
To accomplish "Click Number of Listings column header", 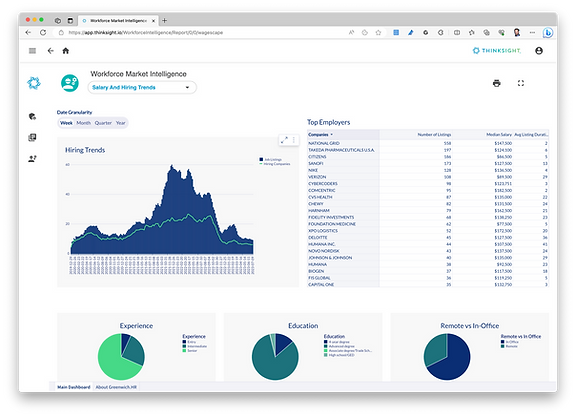I will click(434, 134).
